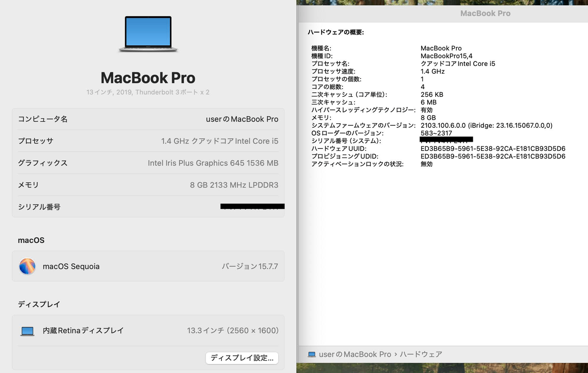Click 8 GB 2133 MHz LPDDR3 value
Screen dimensions: 588x373
click(234, 185)
